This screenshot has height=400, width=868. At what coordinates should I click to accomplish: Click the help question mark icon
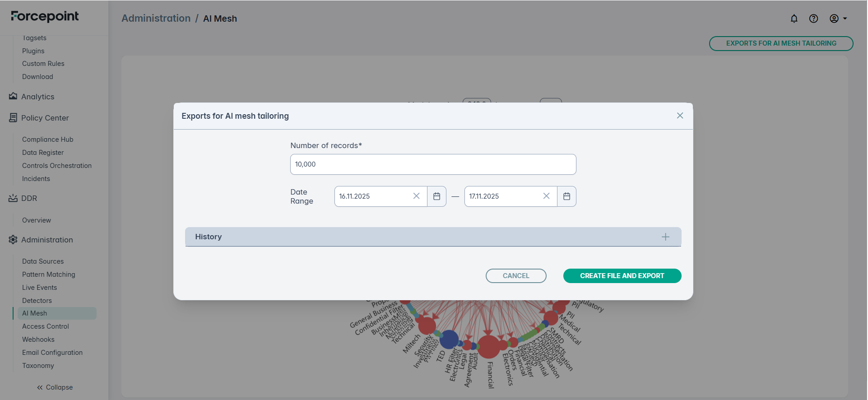pos(813,19)
